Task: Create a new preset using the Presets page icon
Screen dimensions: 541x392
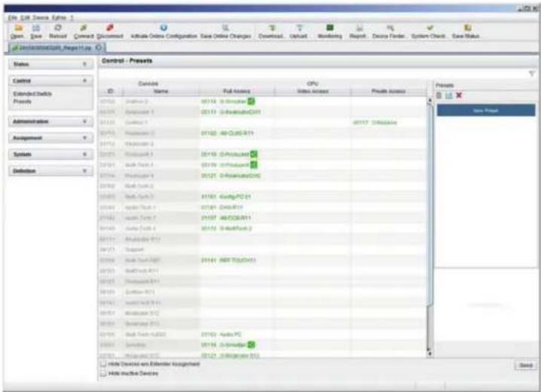Action: coord(439,96)
